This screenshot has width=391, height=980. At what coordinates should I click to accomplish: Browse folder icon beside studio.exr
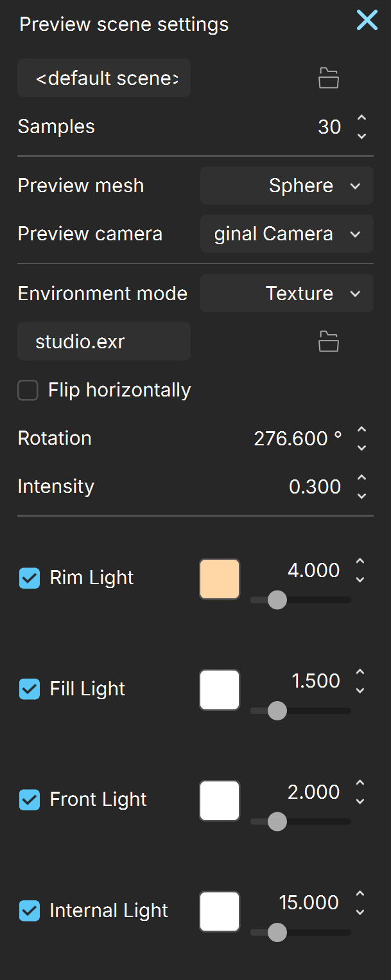point(329,342)
